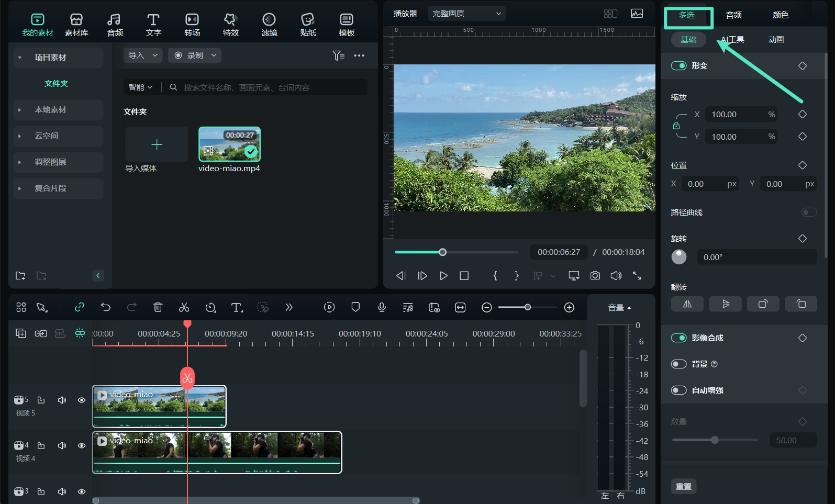835x504 pixels.
Task: Select the video-miao.mp4 thumbnail
Action: 229,144
